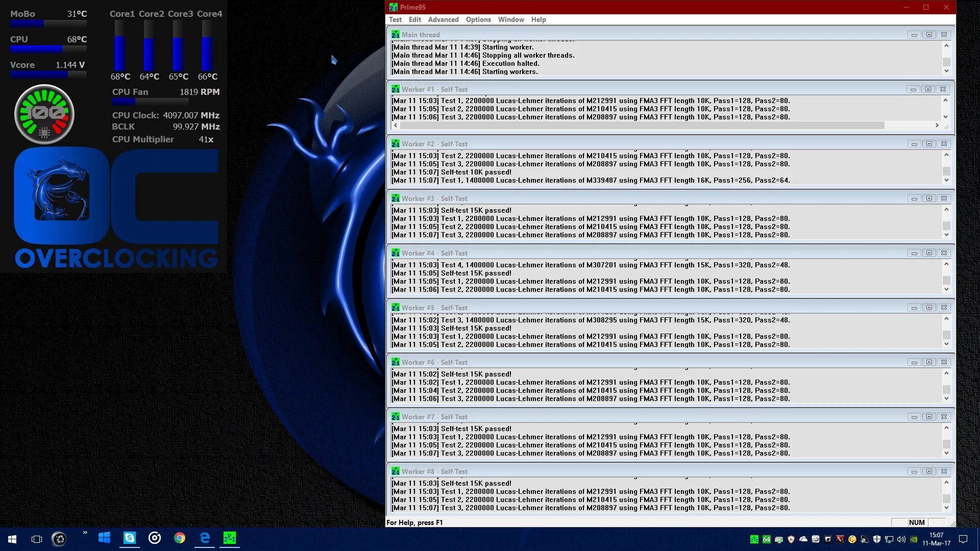Launch Google Chrome from the taskbar
This screenshot has width=980, height=551.
click(180, 538)
